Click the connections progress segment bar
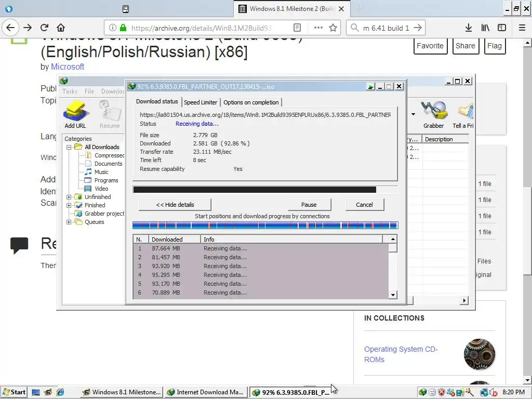The height and width of the screenshot is (399, 532). (265, 225)
